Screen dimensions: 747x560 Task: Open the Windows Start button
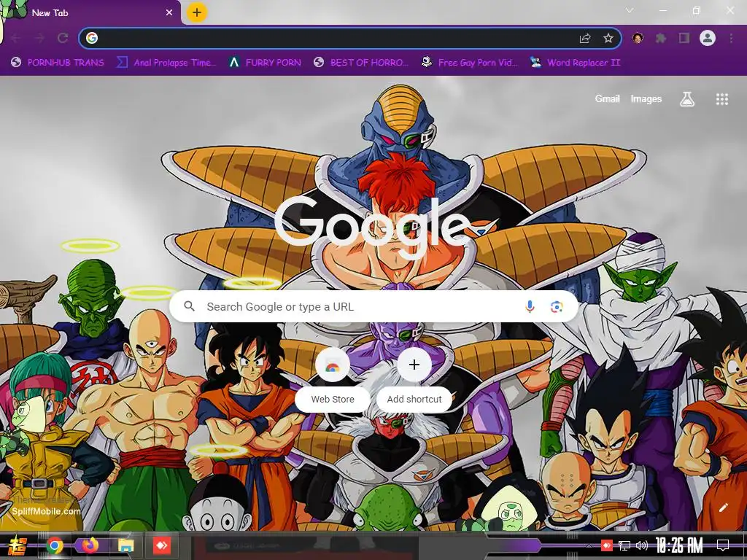click(18, 545)
